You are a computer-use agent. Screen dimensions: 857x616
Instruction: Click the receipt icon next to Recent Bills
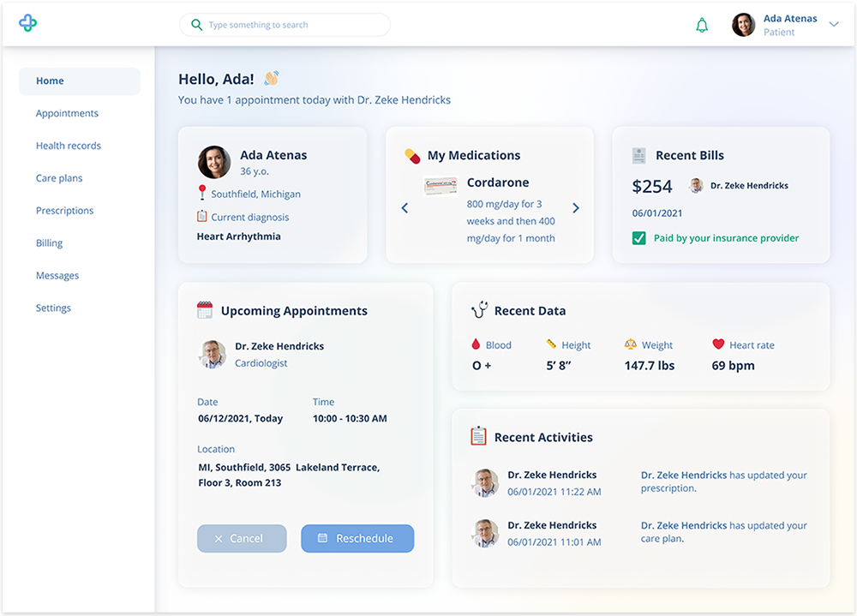pos(638,155)
